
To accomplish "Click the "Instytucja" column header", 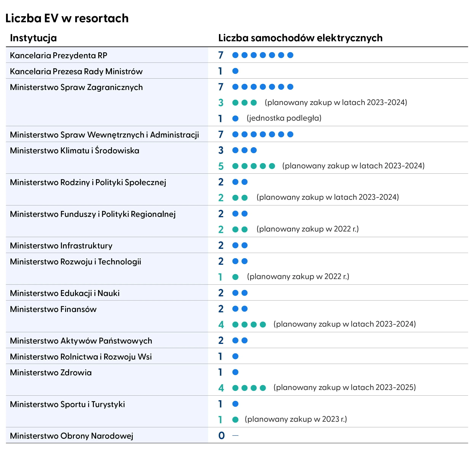I will click(34, 38).
